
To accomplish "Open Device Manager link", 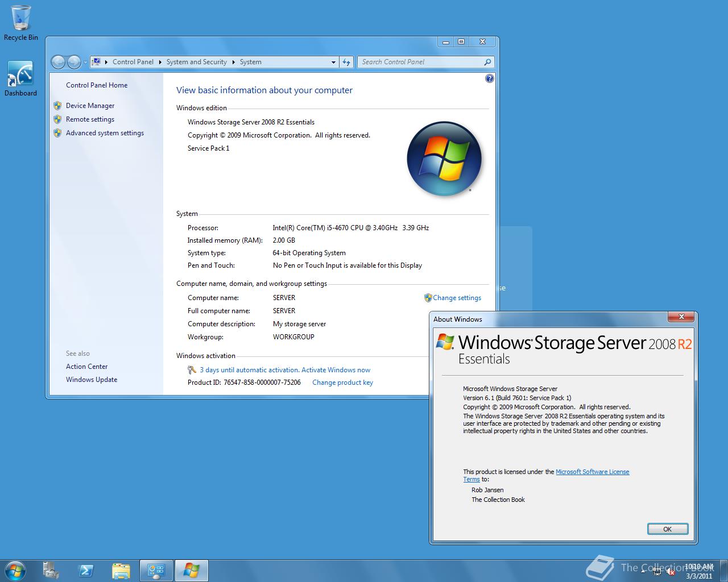I will pos(90,106).
